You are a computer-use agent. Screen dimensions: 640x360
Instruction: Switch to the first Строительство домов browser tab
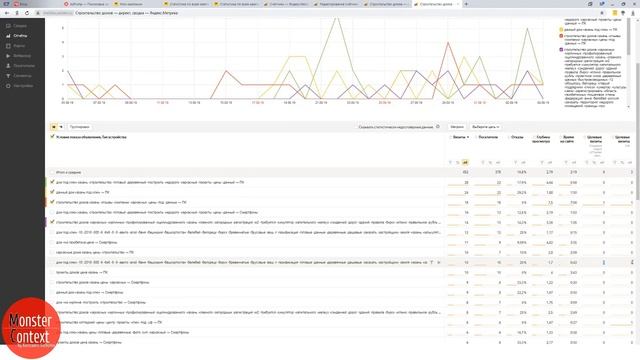point(387,4)
